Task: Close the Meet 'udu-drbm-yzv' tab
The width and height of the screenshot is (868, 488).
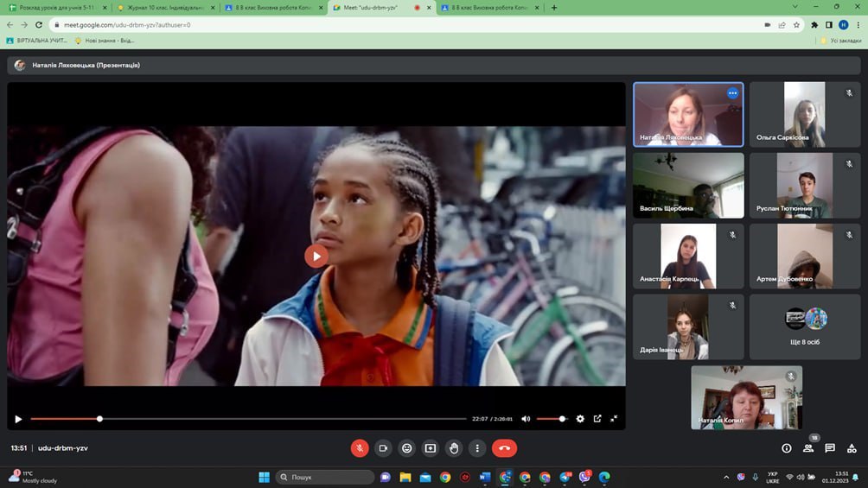Action: coord(429,8)
